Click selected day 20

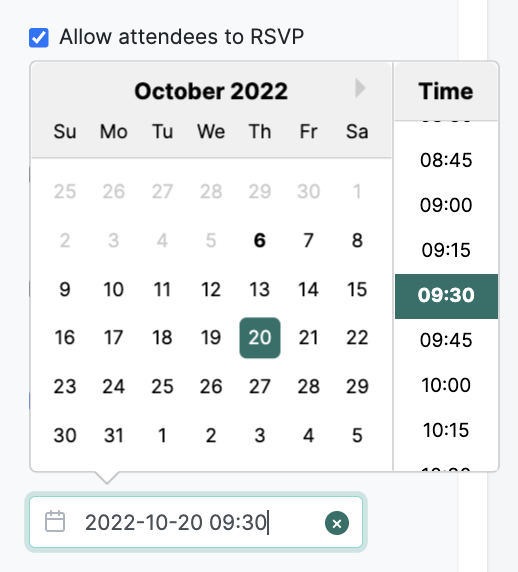pos(260,338)
